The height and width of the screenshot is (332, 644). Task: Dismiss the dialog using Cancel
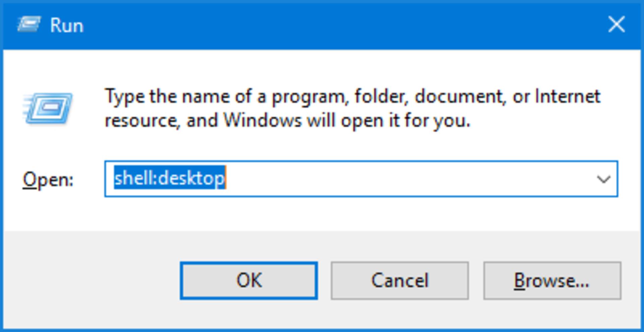(400, 280)
